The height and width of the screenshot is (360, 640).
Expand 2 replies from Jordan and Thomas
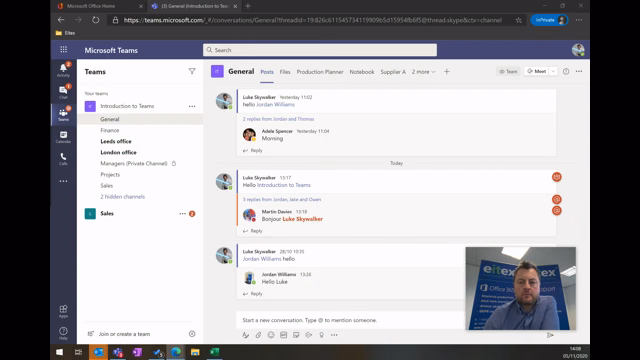click(x=278, y=119)
